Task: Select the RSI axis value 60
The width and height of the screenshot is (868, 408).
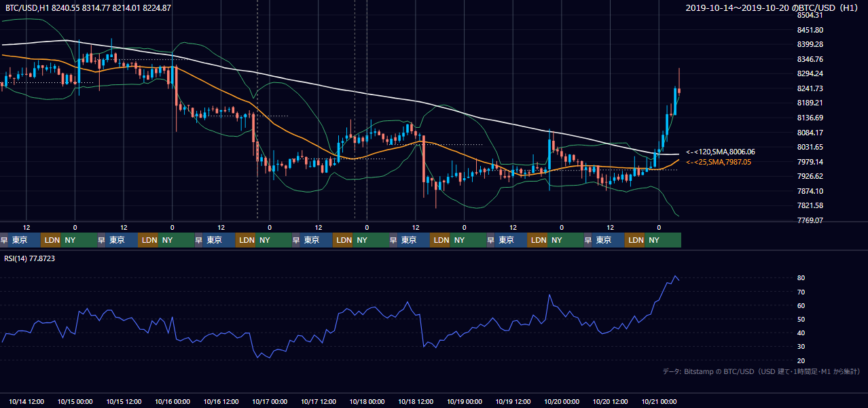Action: pos(801,305)
